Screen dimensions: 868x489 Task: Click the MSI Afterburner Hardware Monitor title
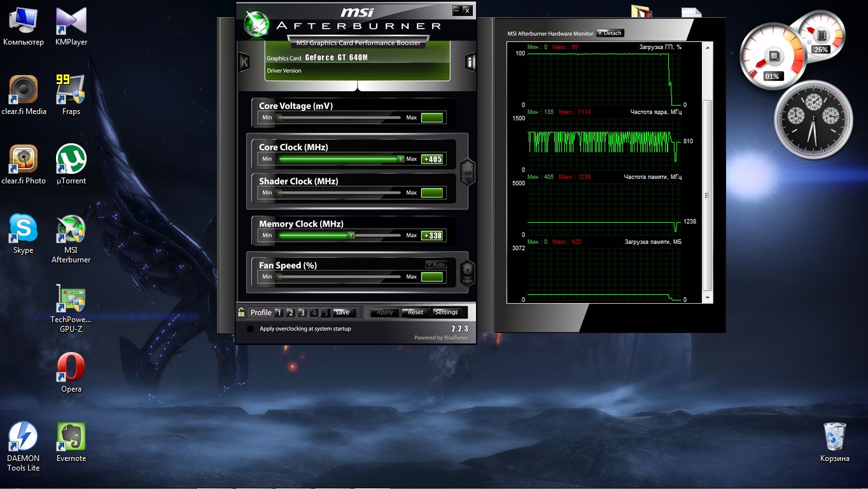pyautogui.click(x=550, y=34)
